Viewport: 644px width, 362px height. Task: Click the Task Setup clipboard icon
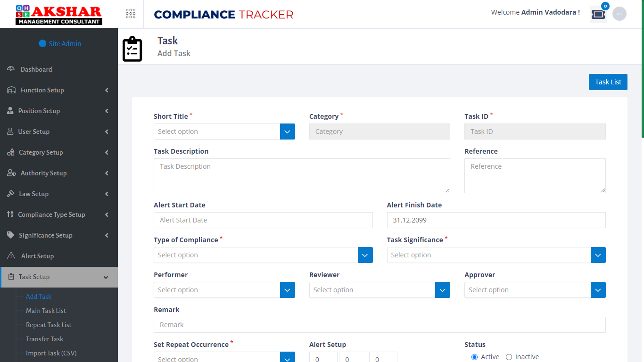coord(10,277)
